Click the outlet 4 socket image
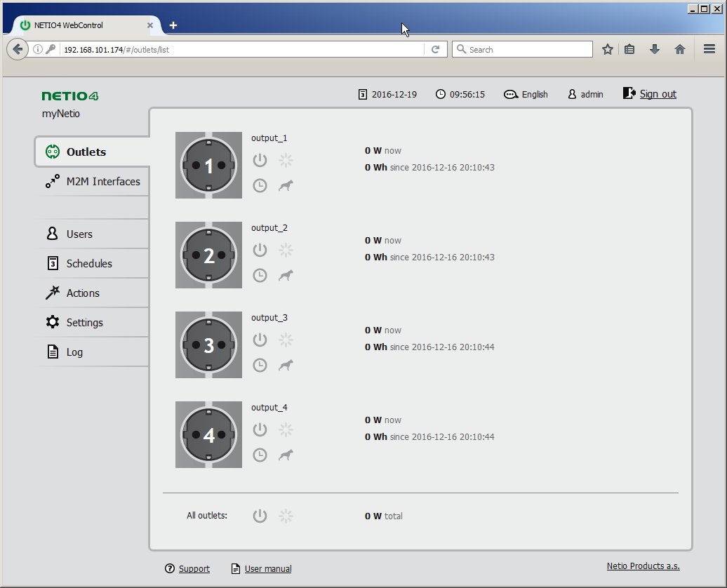The height and width of the screenshot is (588, 727). coord(208,435)
